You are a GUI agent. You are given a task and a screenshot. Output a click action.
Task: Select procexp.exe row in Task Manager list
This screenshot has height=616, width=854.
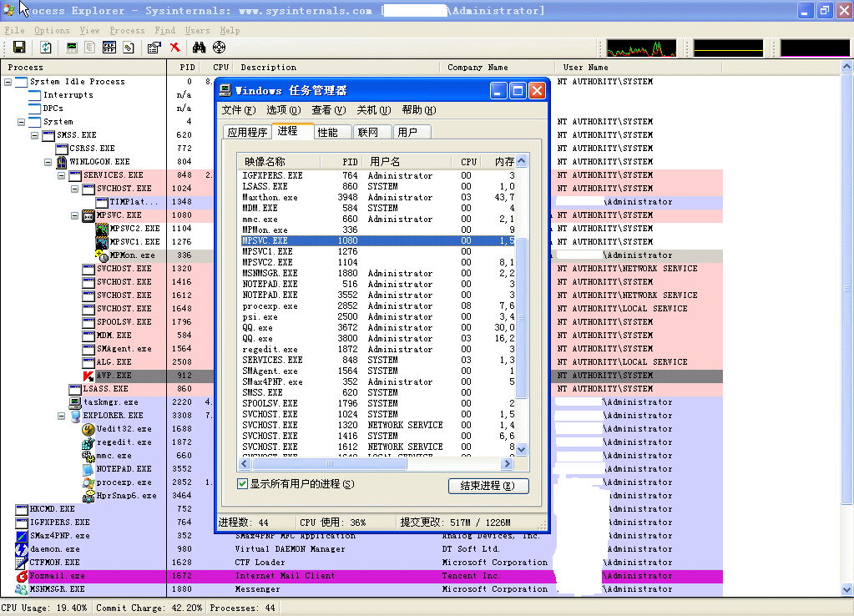pyautogui.click(x=378, y=305)
